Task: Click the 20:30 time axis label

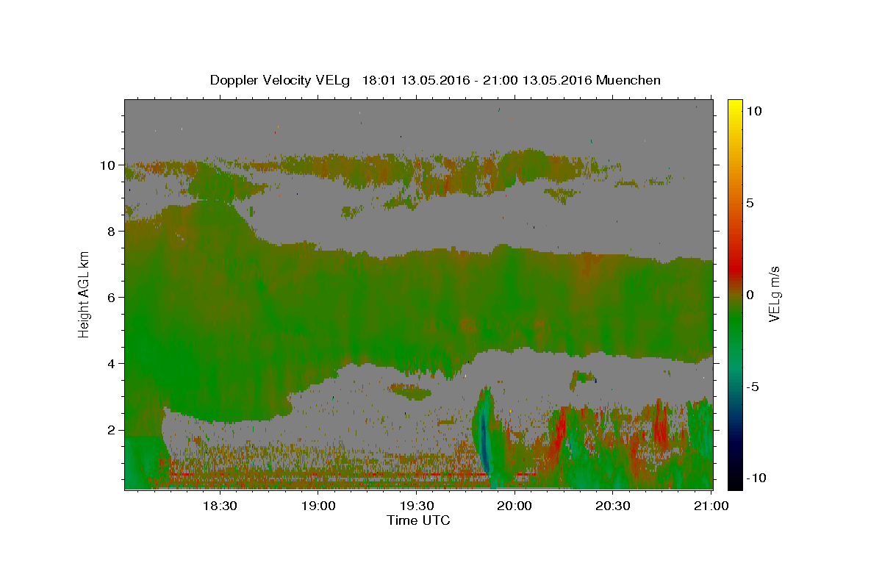Action: (612, 506)
